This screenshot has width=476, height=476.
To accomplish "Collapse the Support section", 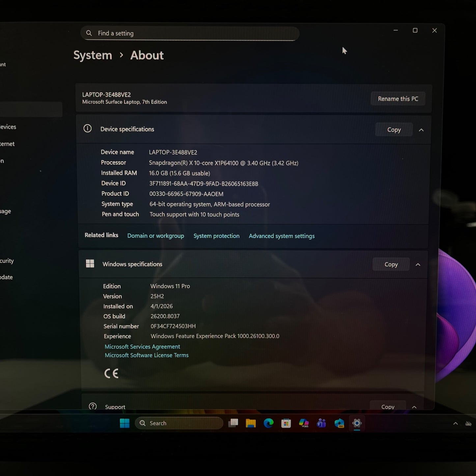I will 414,407.
